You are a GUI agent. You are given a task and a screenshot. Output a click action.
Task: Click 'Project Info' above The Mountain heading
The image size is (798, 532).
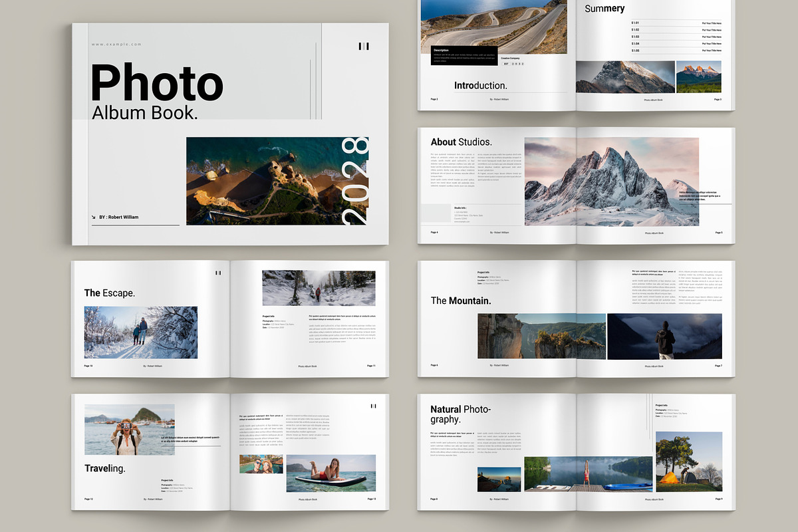(x=483, y=273)
